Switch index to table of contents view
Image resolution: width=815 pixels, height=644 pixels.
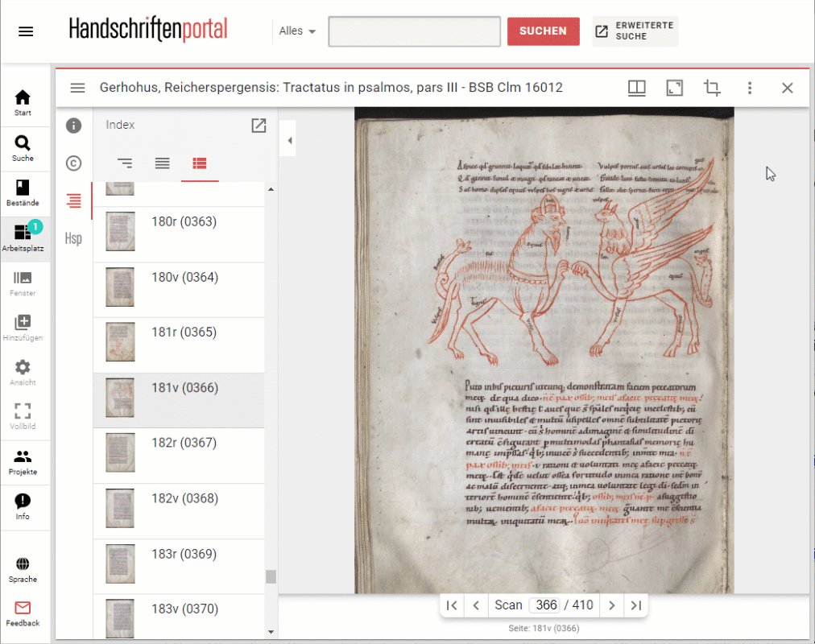(125, 163)
